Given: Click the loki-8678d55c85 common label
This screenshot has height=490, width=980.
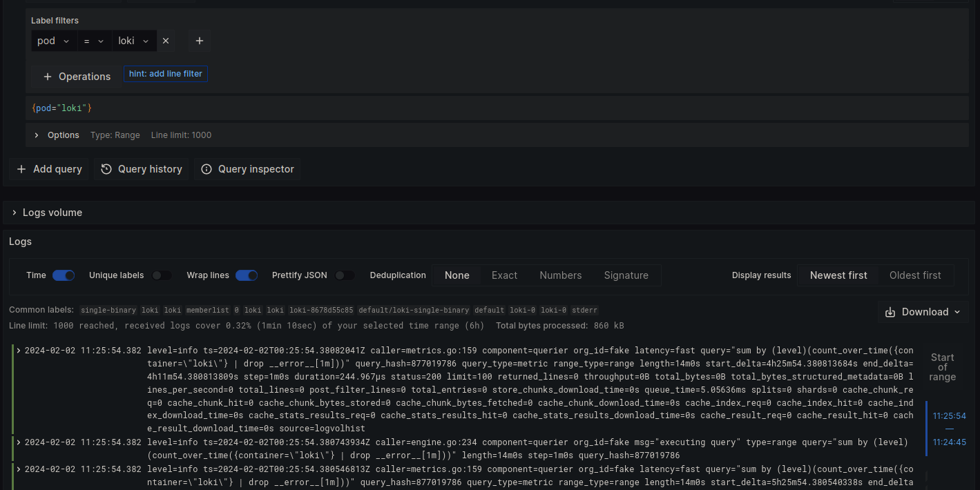Looking at the screenshot, I should coord(321,311).
